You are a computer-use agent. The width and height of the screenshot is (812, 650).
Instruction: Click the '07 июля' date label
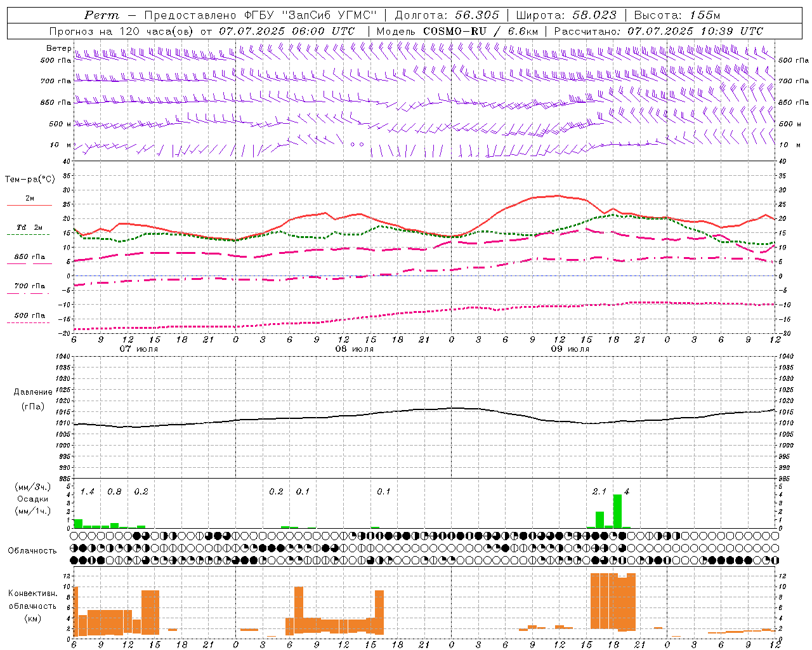point(139,349)
